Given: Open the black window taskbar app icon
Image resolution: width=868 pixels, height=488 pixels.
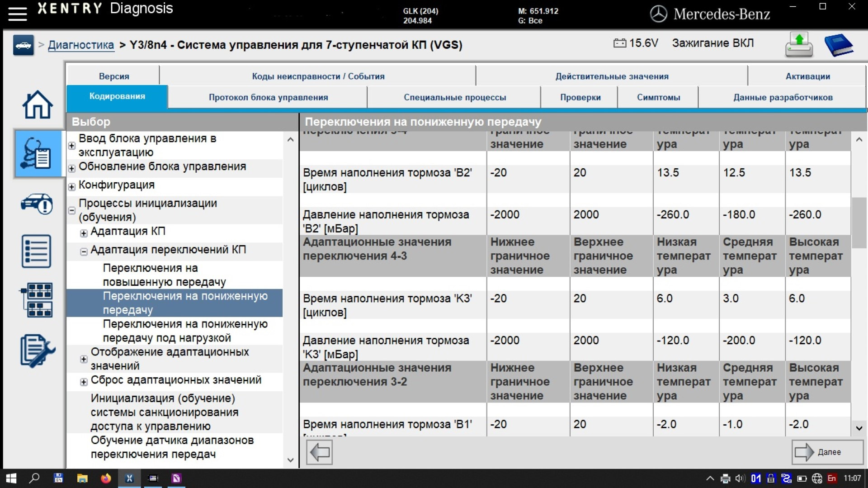Looking at the screenshot, I should click(153, 478).
